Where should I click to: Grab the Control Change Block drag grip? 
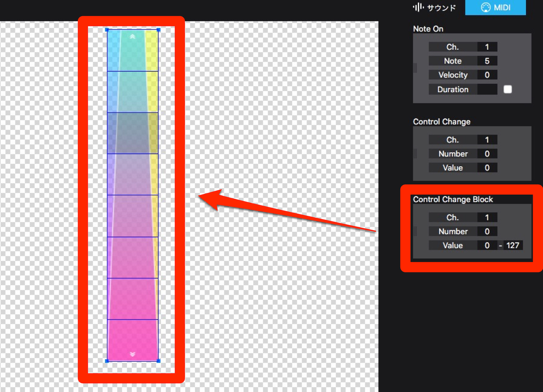(415, 231)
